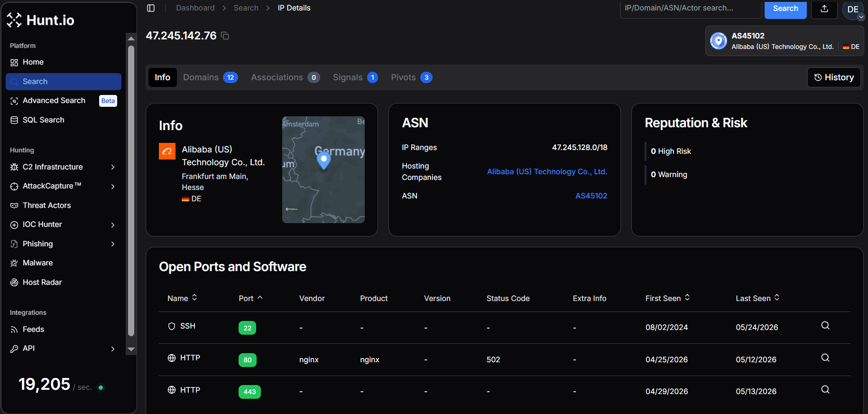
Task: Sort the table by Last Seen
Action: point(757,298)
